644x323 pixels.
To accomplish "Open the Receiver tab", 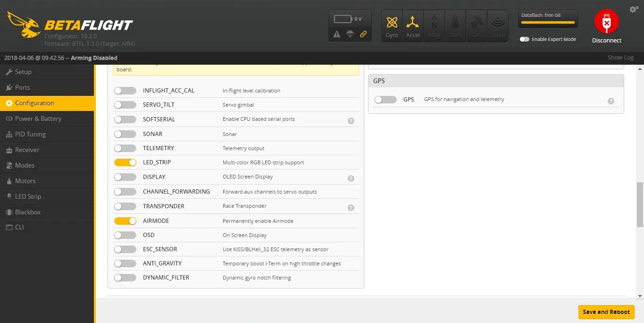I will (x=47, y=150).
